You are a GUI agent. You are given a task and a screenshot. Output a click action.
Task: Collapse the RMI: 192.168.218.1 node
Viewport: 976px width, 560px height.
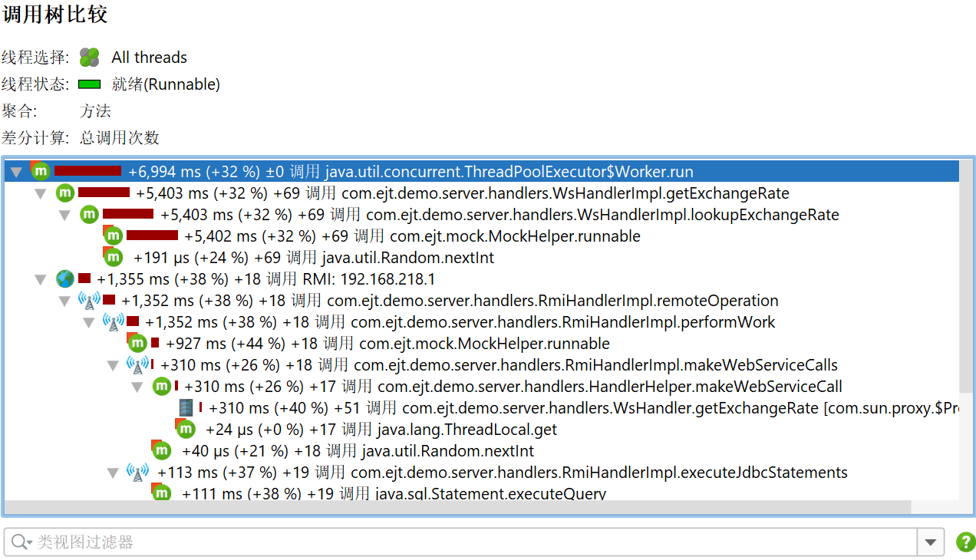(41, 279)
